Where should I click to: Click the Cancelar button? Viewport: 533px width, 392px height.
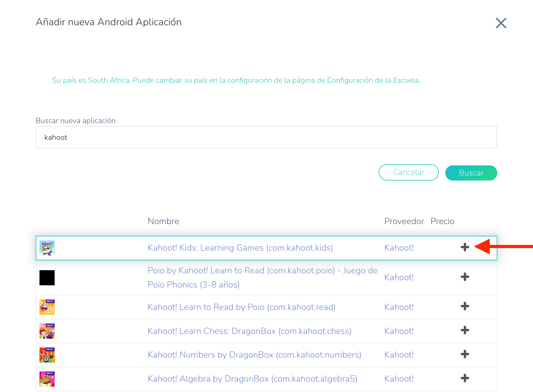409,172
